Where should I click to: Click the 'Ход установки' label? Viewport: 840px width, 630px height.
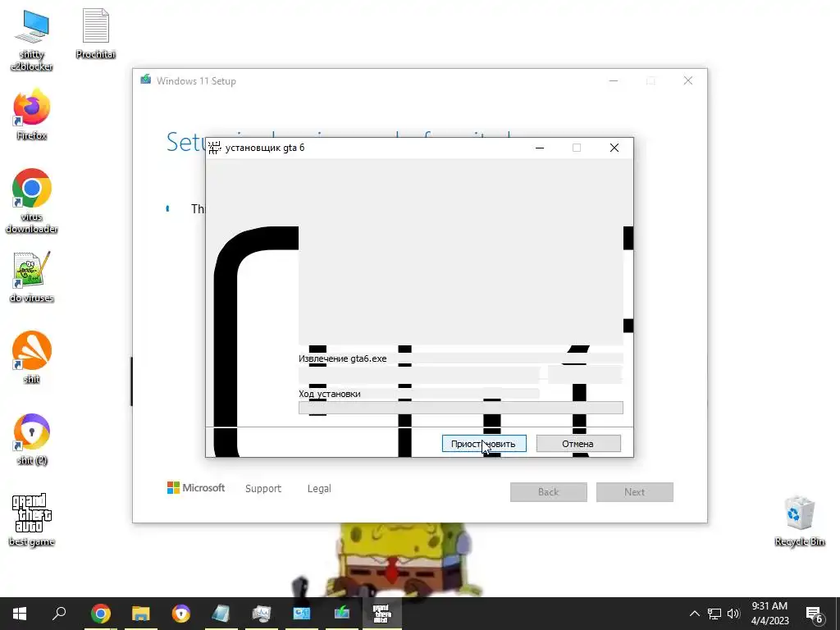coord(330,394)
